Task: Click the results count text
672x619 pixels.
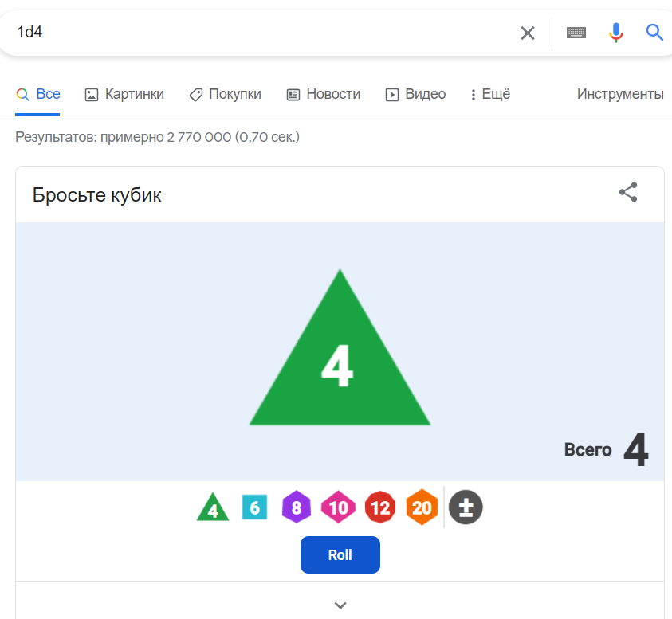Action: 157,137
